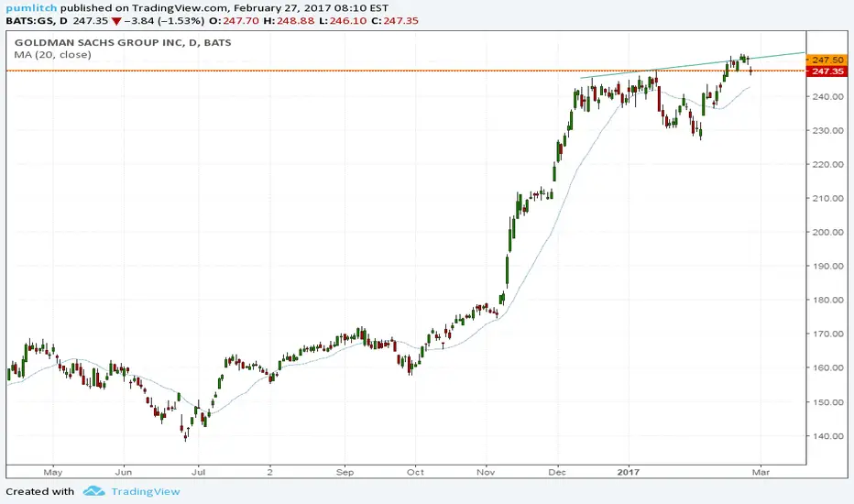Click the close value C:247.35

(x=394, y=21)
